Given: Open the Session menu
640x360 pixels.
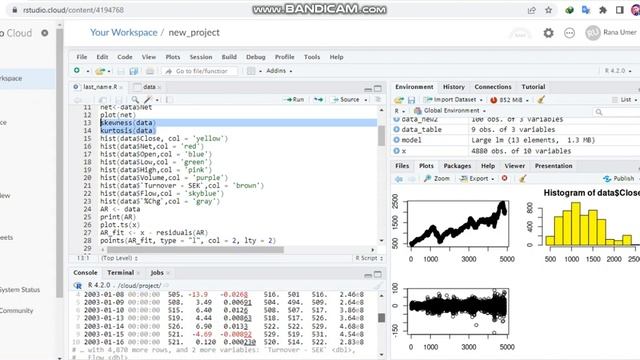Looking at the screenshot, I should point(201,57).
